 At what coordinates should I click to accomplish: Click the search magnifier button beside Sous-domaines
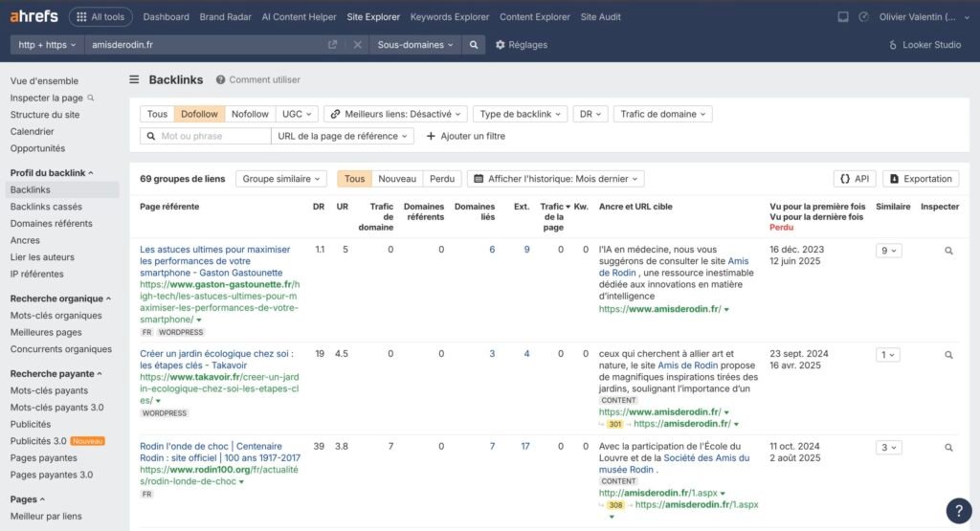pos(473,45)
